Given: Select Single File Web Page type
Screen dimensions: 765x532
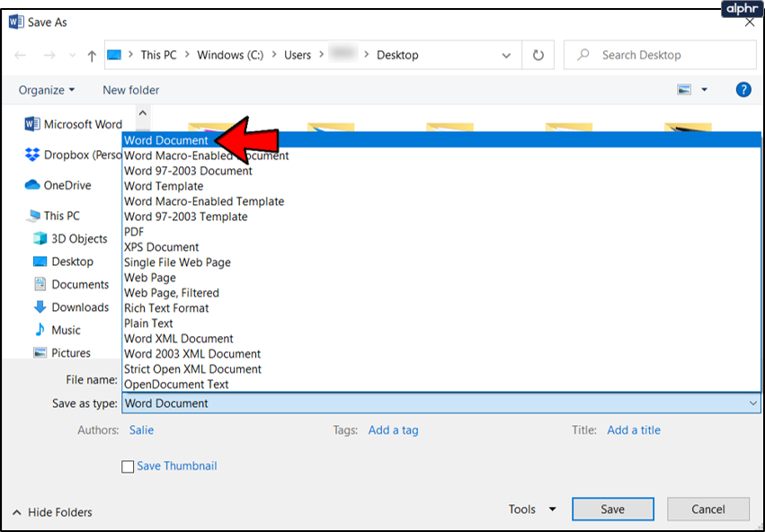Looking at the screenshot, I should 441,262.
